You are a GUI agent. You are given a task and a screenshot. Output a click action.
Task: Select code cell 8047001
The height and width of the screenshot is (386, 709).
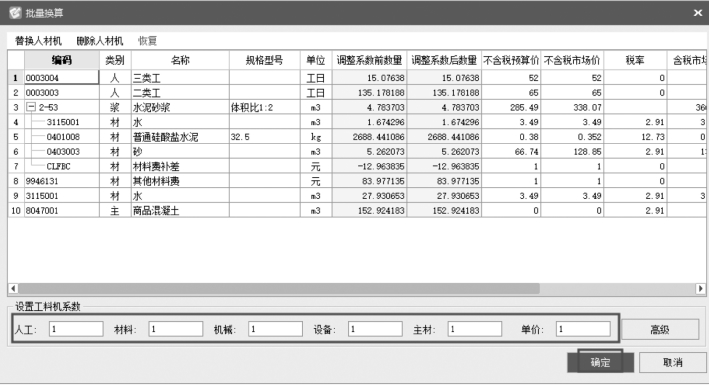[x=61, y=211]
